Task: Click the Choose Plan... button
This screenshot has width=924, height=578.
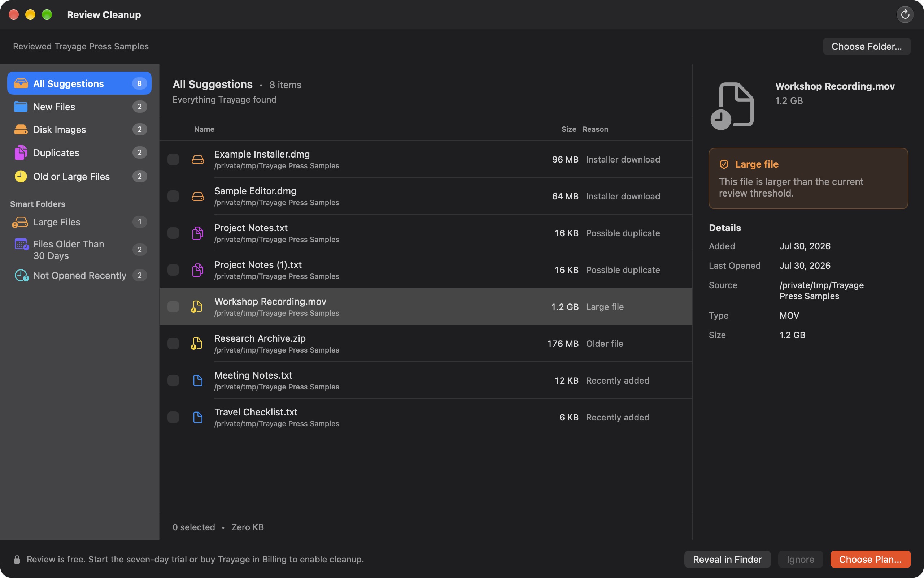Action: [x=870, y=559]
